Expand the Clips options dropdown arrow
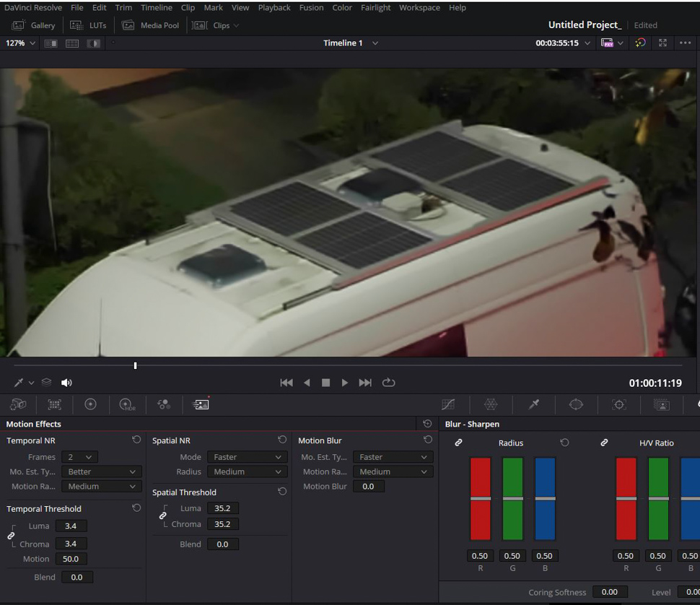Image resolution: width=700 pixels, height=605 pixels. (236, 25)
